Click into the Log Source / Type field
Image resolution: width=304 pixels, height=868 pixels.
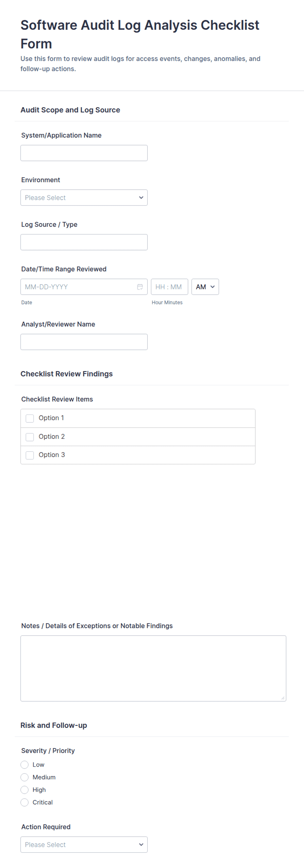(84, 242)
